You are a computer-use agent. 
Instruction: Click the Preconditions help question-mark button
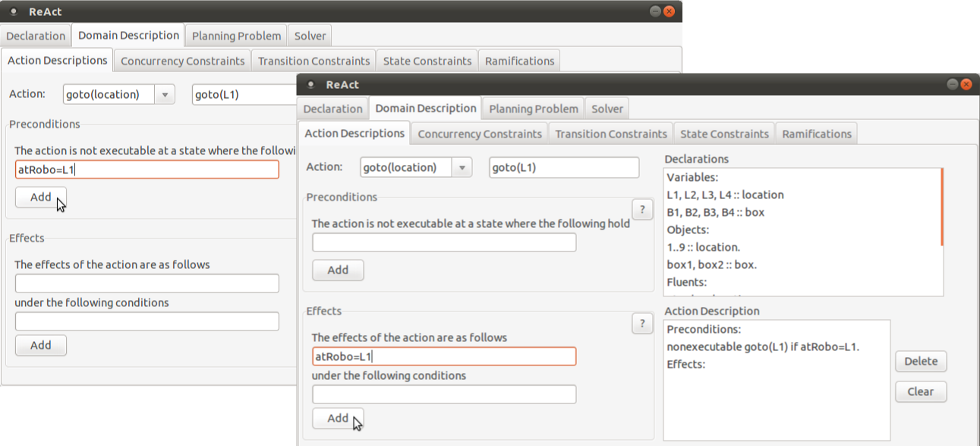tap(642, 210)
